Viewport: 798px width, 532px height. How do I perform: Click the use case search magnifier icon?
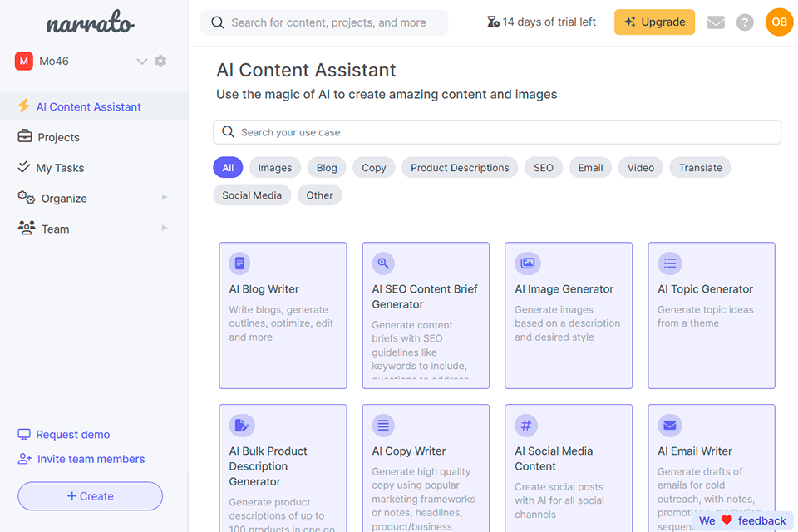pos(228,132)
